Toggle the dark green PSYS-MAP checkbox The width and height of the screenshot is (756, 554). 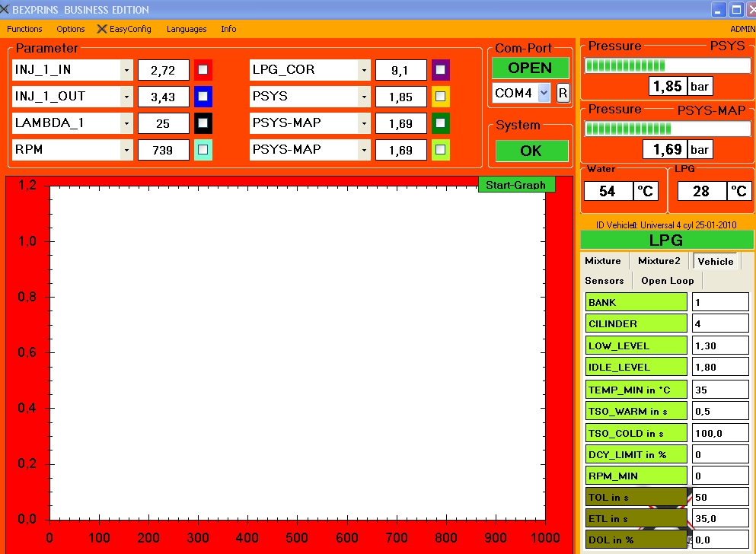pos(440,123)
